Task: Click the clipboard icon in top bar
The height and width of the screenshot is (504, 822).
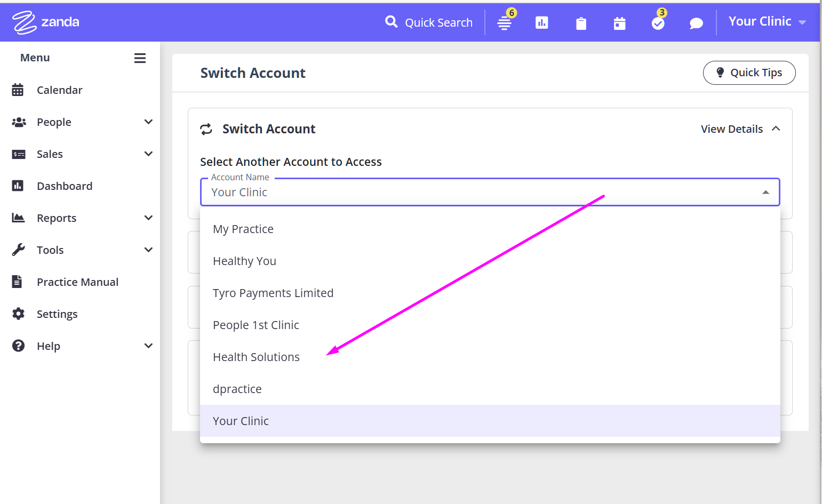Action: (x=581, y=23)
